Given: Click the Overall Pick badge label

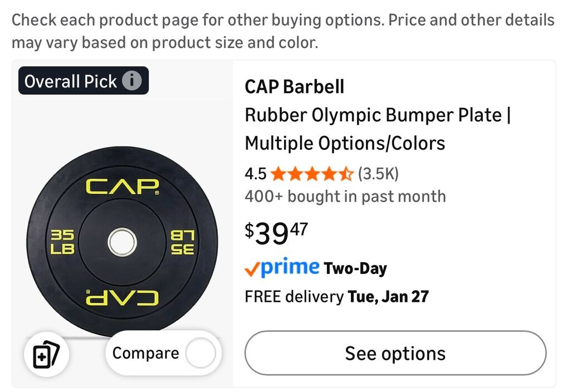Looking at the screenshot, I should [x=71, y=81].
